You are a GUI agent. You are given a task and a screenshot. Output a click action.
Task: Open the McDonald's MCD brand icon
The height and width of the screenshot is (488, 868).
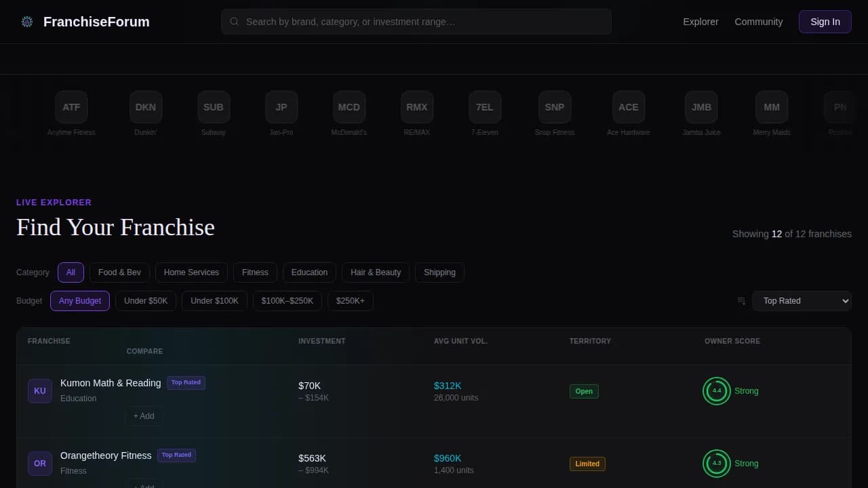(349, 107)
